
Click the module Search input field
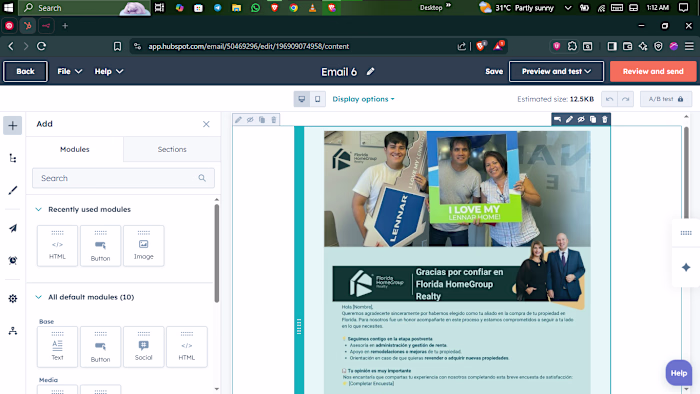click(x=123, y=178)
